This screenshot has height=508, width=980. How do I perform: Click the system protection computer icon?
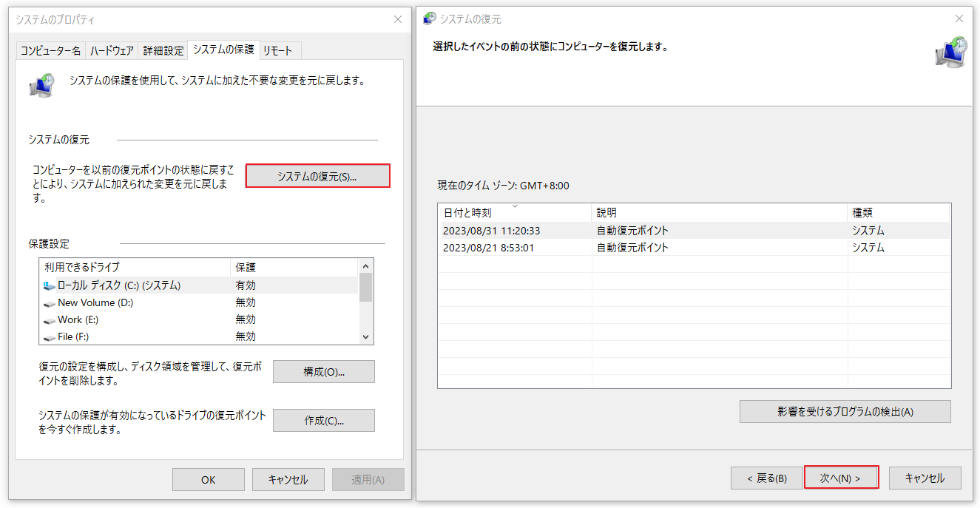tap(42, 84)
